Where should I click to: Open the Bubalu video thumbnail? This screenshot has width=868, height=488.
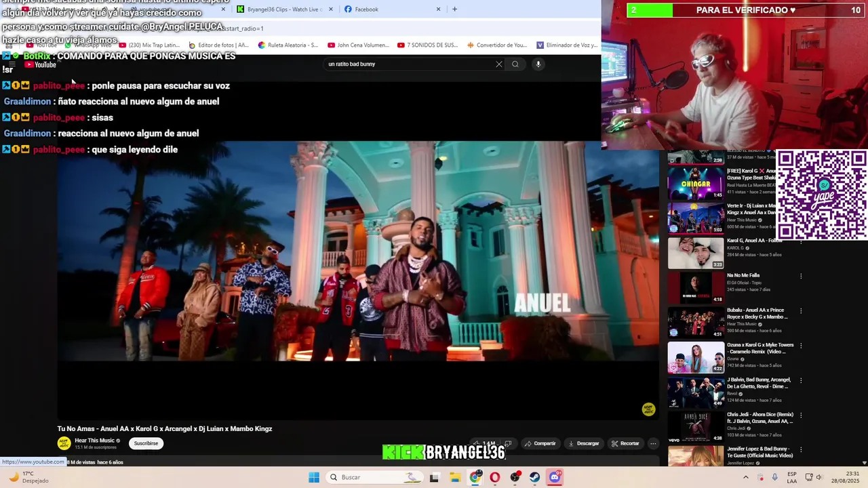tap(696, 322)
